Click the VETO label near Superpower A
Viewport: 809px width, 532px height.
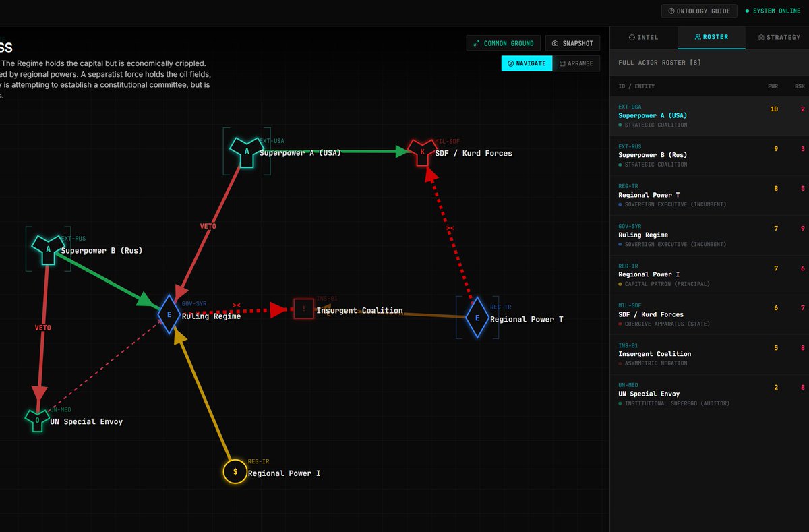[208, 227]
